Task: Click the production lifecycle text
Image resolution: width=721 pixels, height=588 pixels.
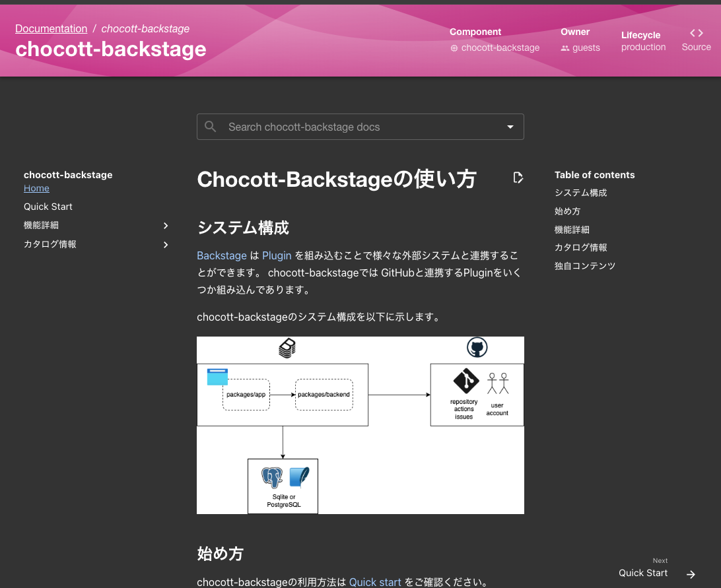Action: (643, 47)
